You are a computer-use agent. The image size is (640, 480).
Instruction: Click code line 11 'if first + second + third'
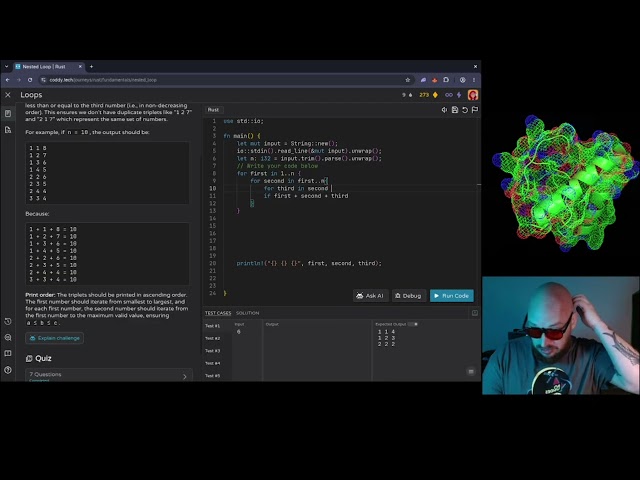[x=306, y=196]
